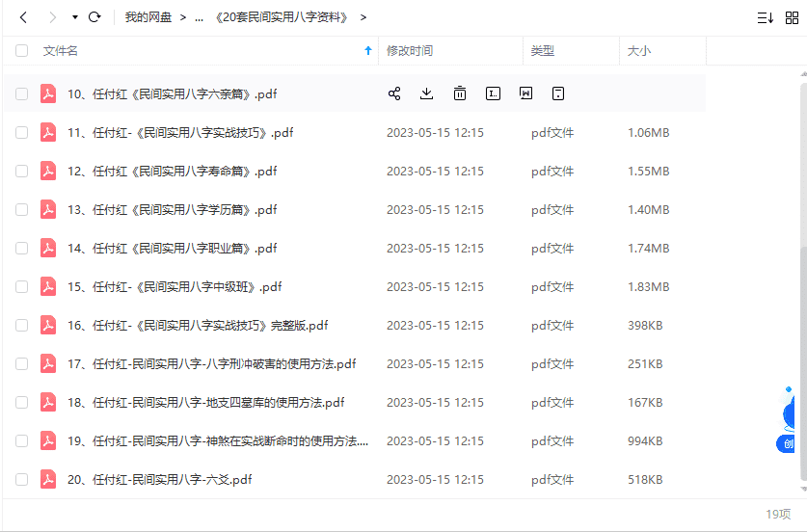Screen dimensions: 807x532
Task: Check the box for file 12 寿命篇
Action: point(21,171)
